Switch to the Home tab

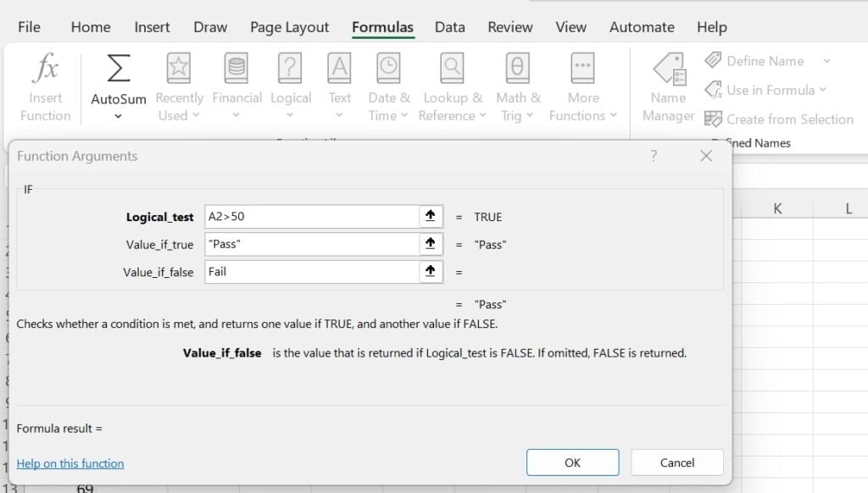[x=91, y=27]
